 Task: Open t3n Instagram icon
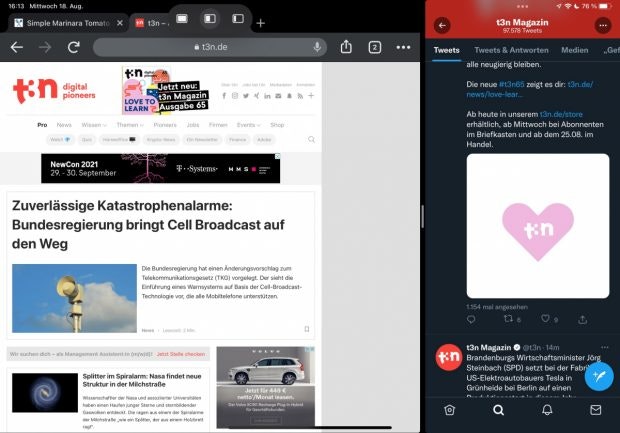point(235,96)
